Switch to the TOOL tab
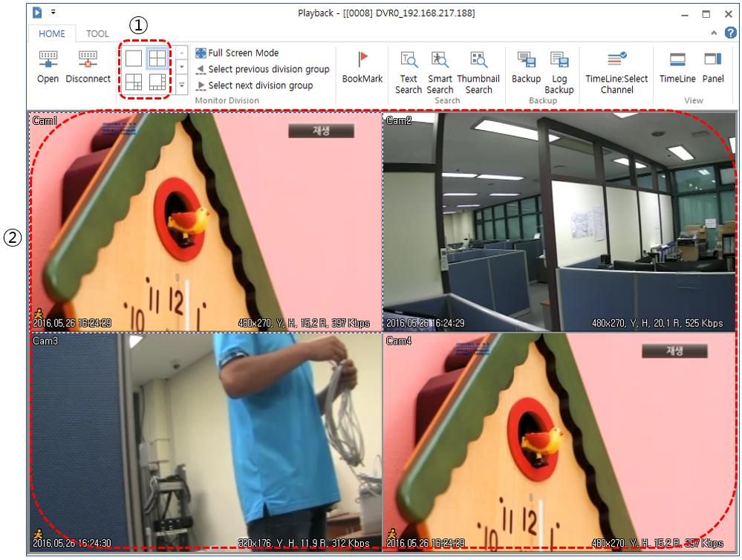742x560 pixels. (97, 33)
